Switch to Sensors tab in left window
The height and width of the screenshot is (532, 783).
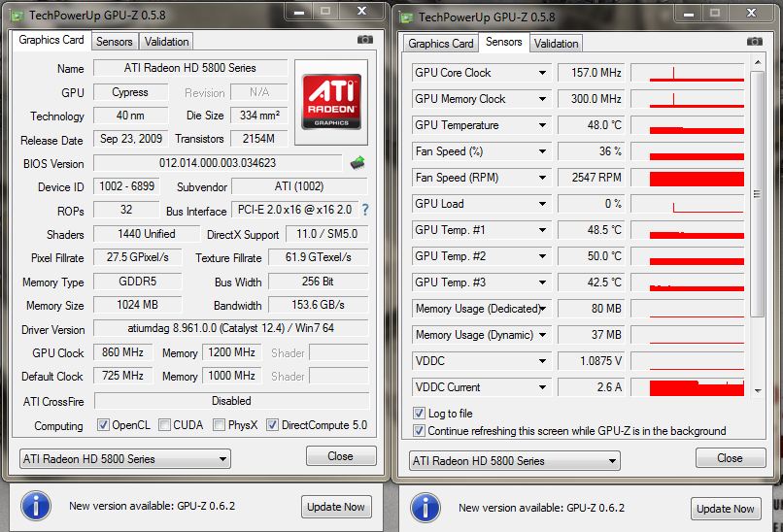(x=115, y=42)
